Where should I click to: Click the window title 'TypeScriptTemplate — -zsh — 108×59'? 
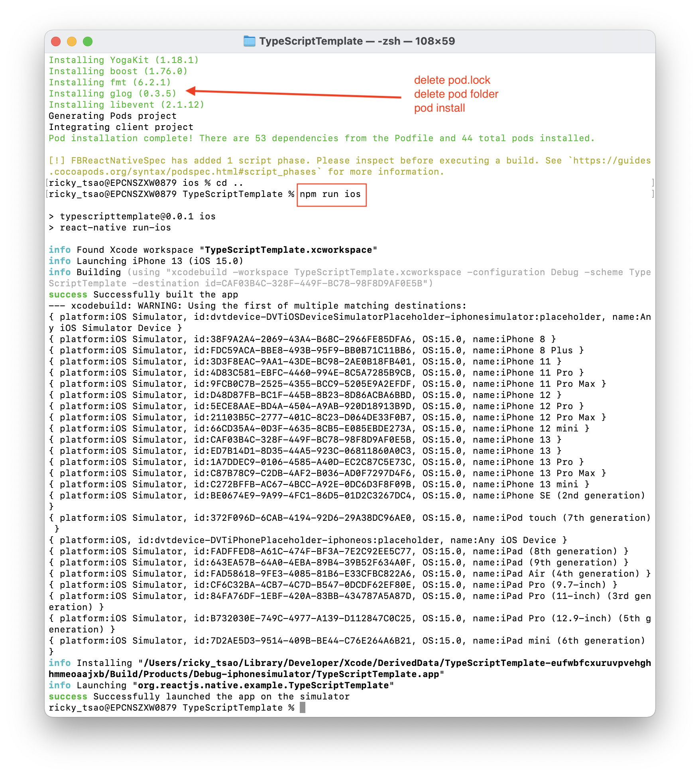point(357,41)
